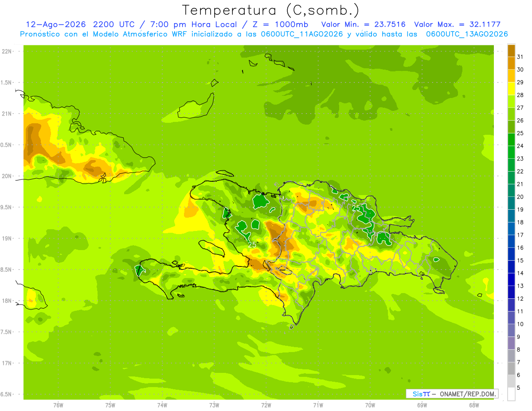532x411 pixels.
Task: Click 'Valor Max. = 32.1177' readout
Action: coord(457,24)
